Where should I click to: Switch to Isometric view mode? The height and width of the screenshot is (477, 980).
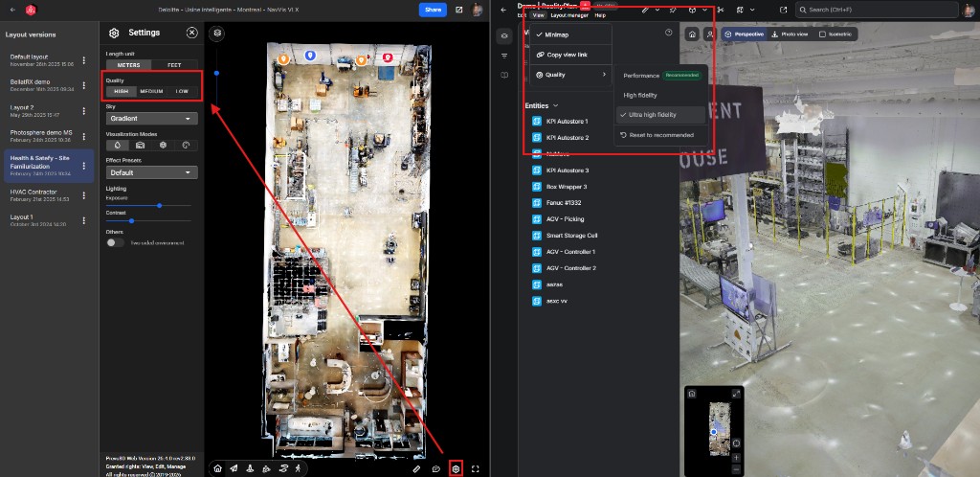click(835, 34)
